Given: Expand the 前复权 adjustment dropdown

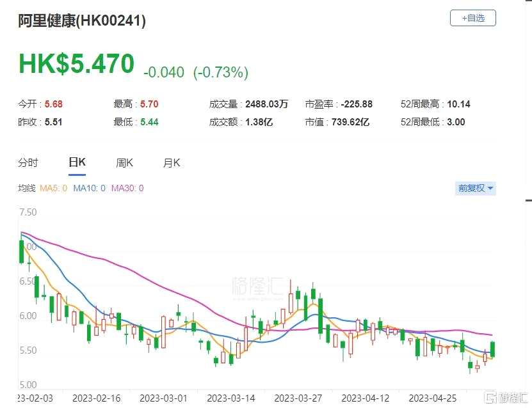Looking at the screenshot, I should [475, 188].
